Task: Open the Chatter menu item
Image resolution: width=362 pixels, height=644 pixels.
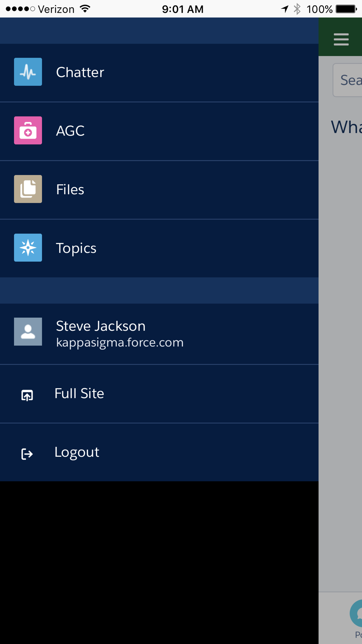Action: (159, 73)
